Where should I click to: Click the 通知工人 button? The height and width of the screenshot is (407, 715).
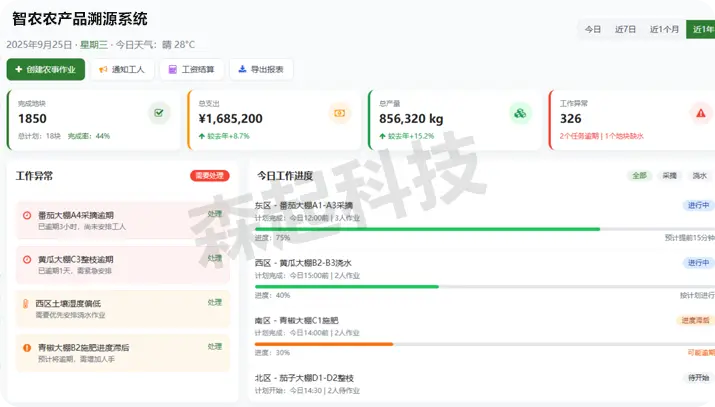[x=122, y=70]
